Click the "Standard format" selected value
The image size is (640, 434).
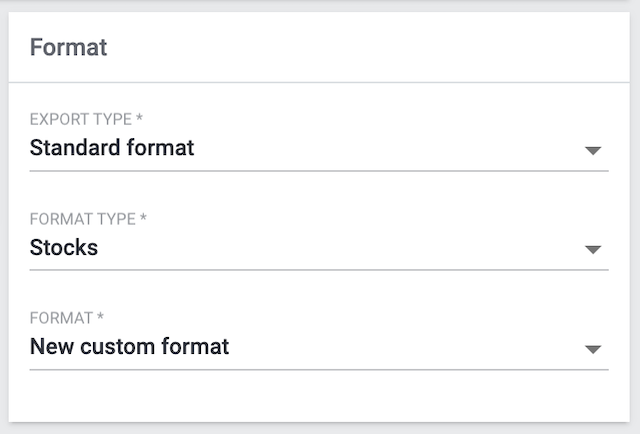[112, 149]
